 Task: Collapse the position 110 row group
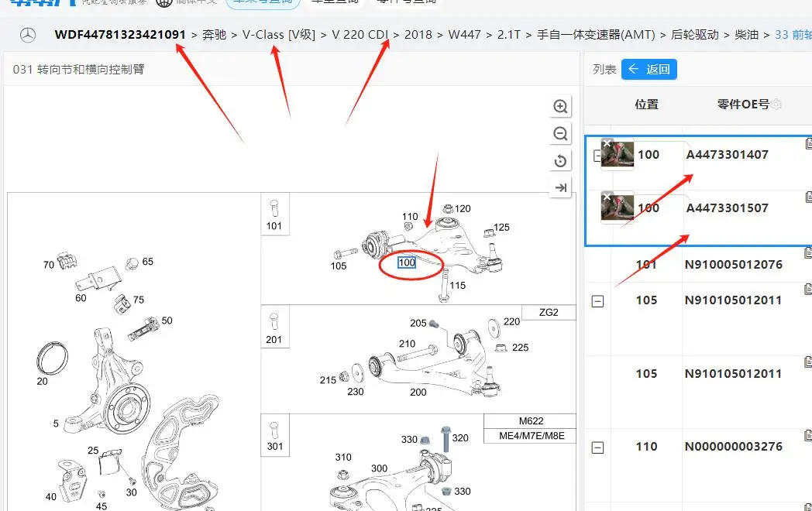tap(597, 448)
